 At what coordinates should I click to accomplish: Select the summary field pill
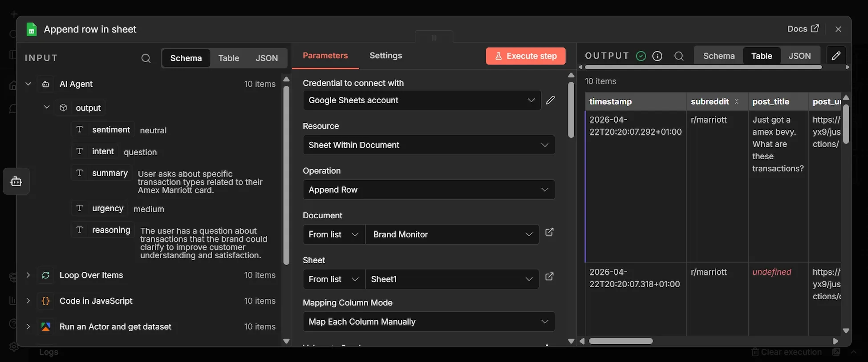coord(101,173)
